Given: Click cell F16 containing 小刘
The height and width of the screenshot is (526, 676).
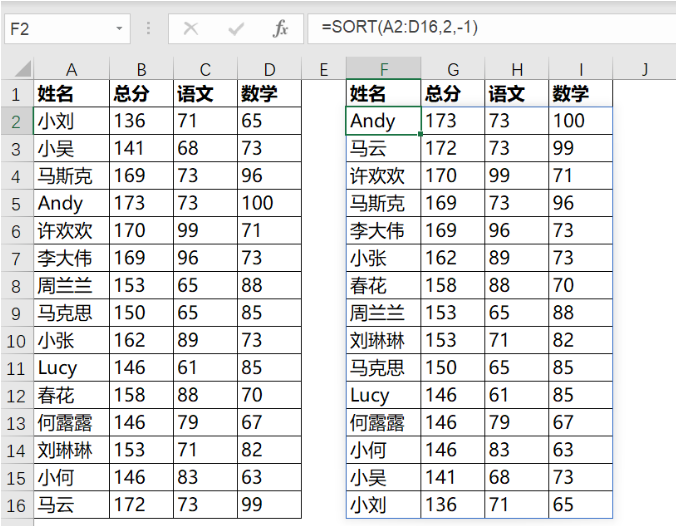Looking at the screenshot, I should (384, 505).
